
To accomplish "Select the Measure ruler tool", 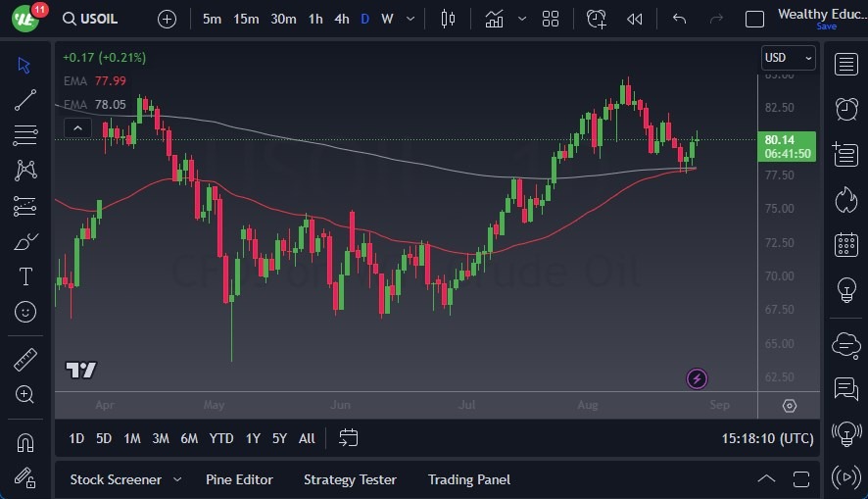I will [x=25, y=360].
